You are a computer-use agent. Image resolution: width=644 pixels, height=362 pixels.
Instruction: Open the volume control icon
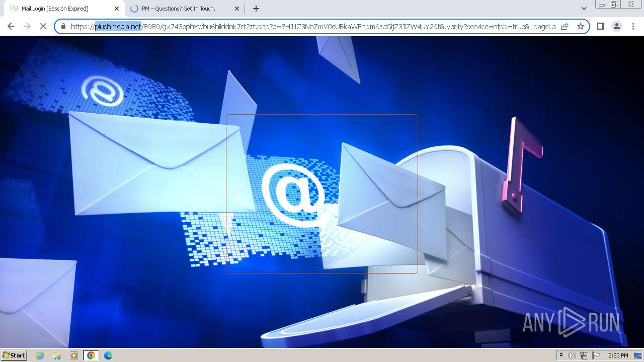pos(572,355)
